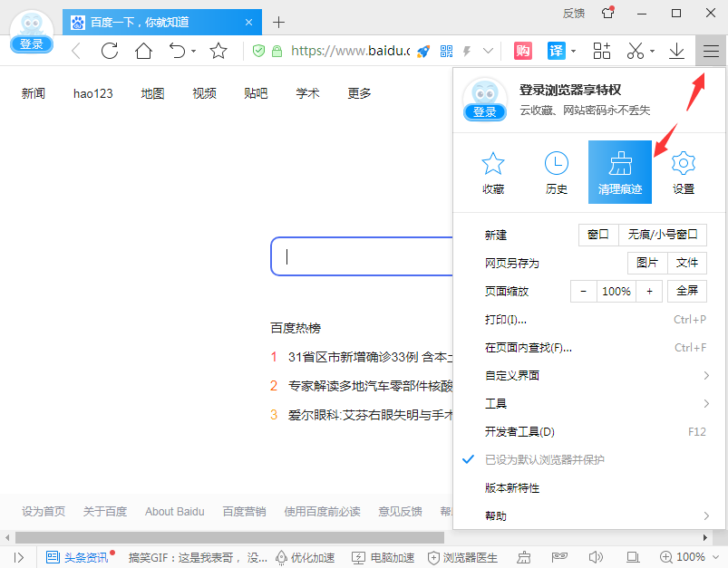Save page as 文件
Screen dimensions: 728x568
(x=687, y=263)
